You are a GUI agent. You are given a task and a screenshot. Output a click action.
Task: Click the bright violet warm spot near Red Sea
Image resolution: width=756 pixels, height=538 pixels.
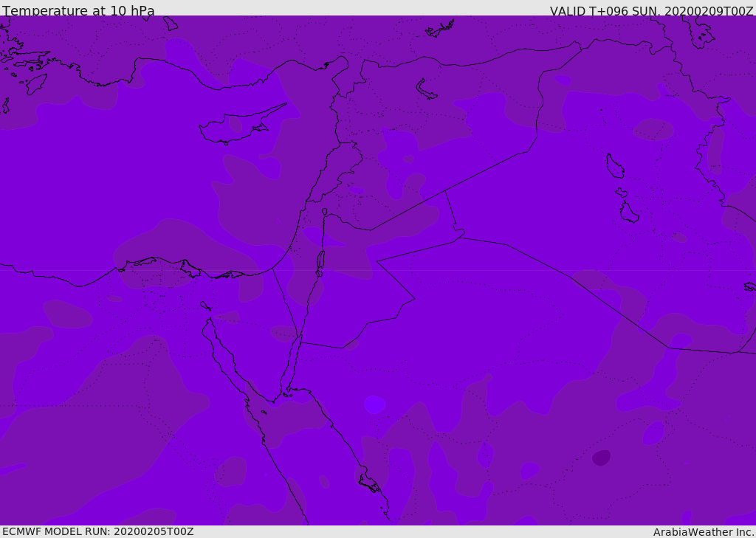(374, 404)
